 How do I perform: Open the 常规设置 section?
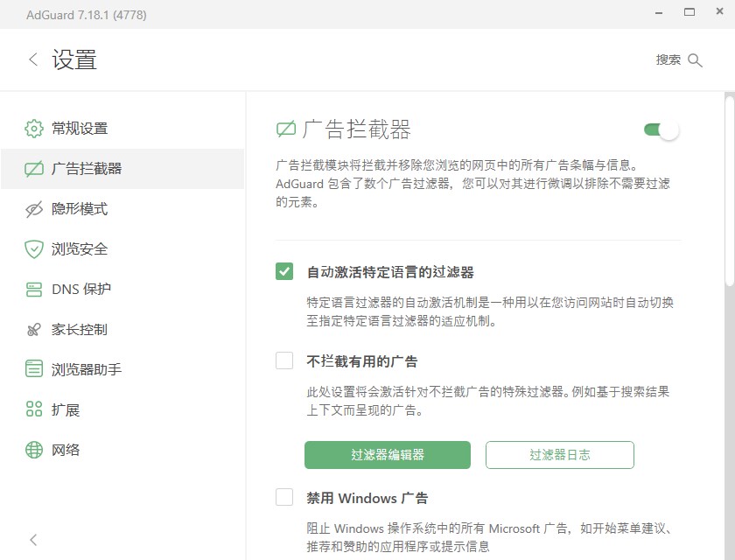[122, 129]
